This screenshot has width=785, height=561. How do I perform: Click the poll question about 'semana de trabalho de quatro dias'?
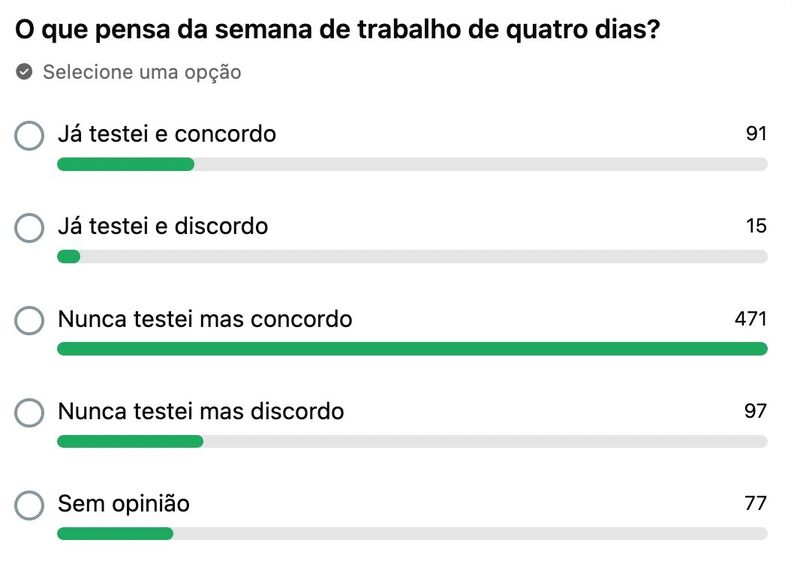coord(337,30)
